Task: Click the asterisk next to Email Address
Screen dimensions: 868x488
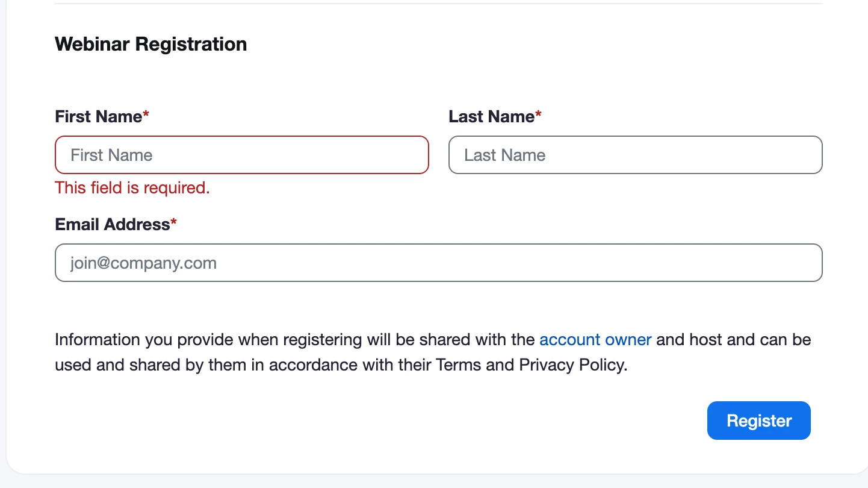Action: click(x=174, y=223)
